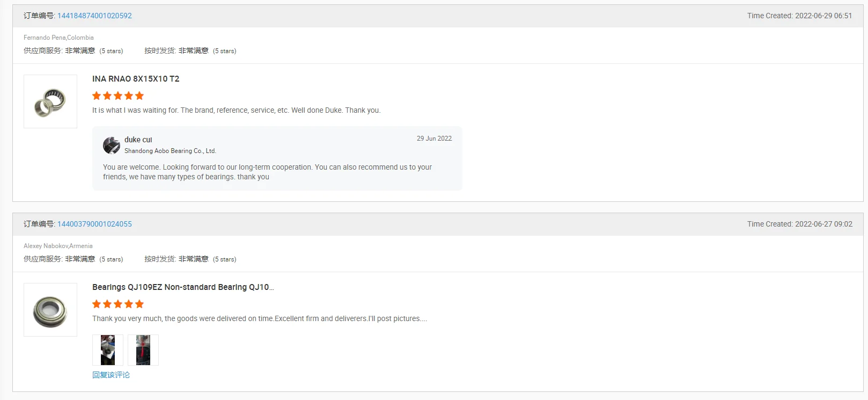
Task: Open the first review photo attachment
Action: [108, 350]
